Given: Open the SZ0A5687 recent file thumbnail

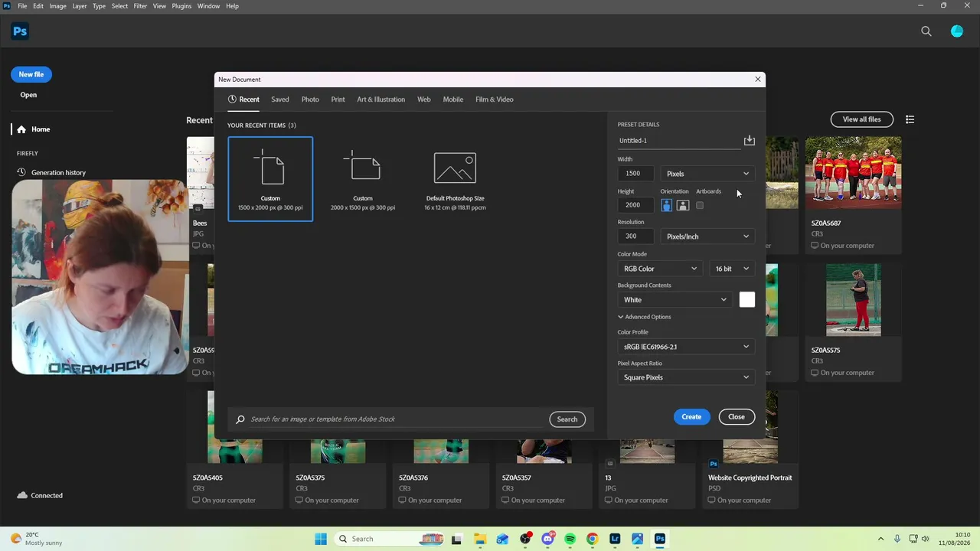Looking at the screenshot, I should [x=853, y=173].
